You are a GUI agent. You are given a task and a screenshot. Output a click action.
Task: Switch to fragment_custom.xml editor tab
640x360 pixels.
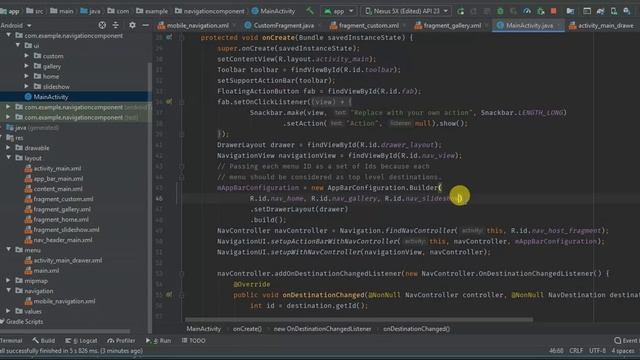pos(368,25)
